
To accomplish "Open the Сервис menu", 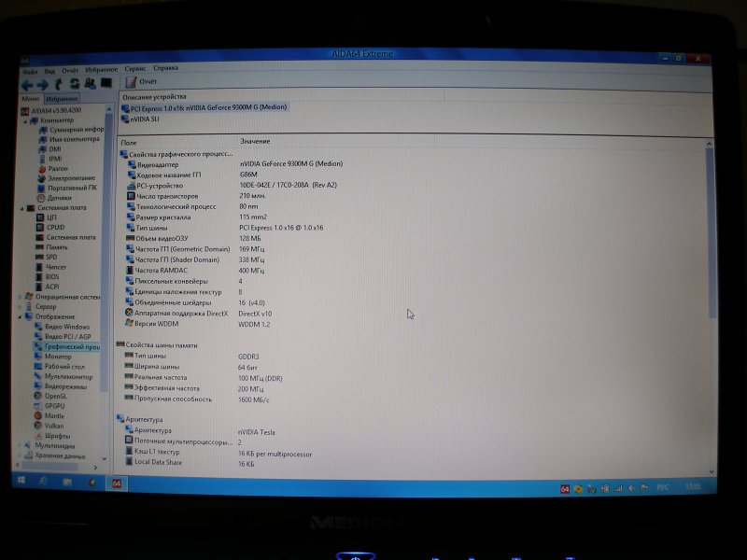I will 134,69.
